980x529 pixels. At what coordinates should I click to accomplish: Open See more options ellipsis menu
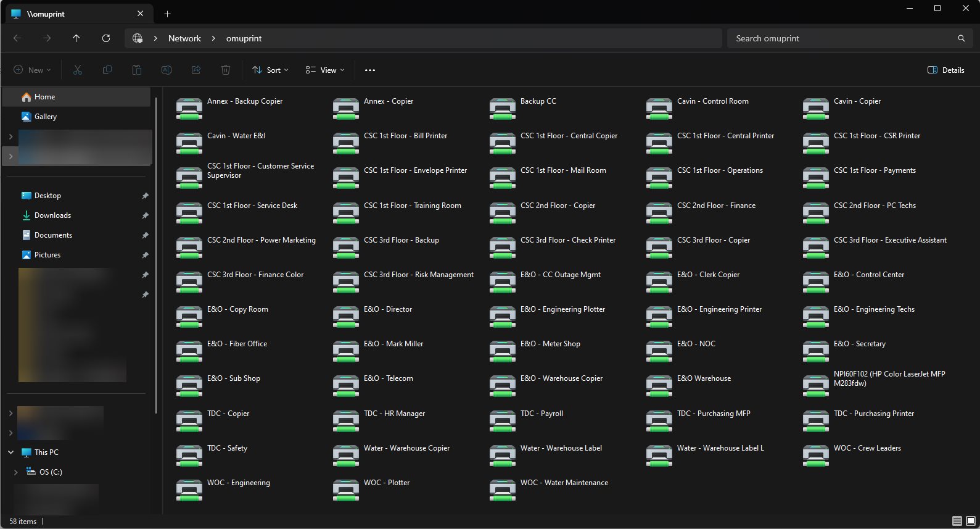(x=370, y=70)
